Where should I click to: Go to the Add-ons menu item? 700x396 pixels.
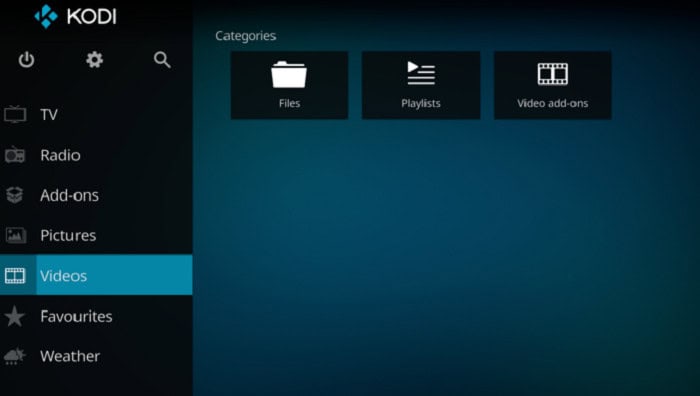pyautogui.click(x=69, y=195)
